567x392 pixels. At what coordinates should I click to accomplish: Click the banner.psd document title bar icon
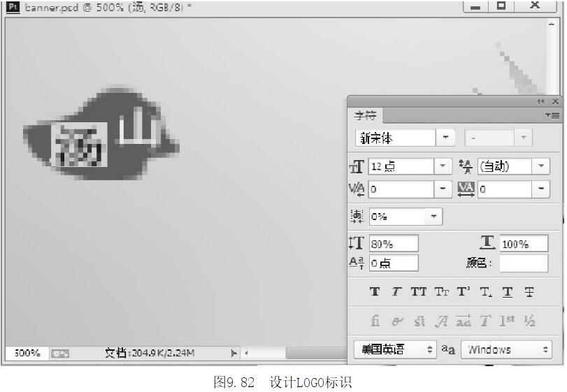coord(13,7)
